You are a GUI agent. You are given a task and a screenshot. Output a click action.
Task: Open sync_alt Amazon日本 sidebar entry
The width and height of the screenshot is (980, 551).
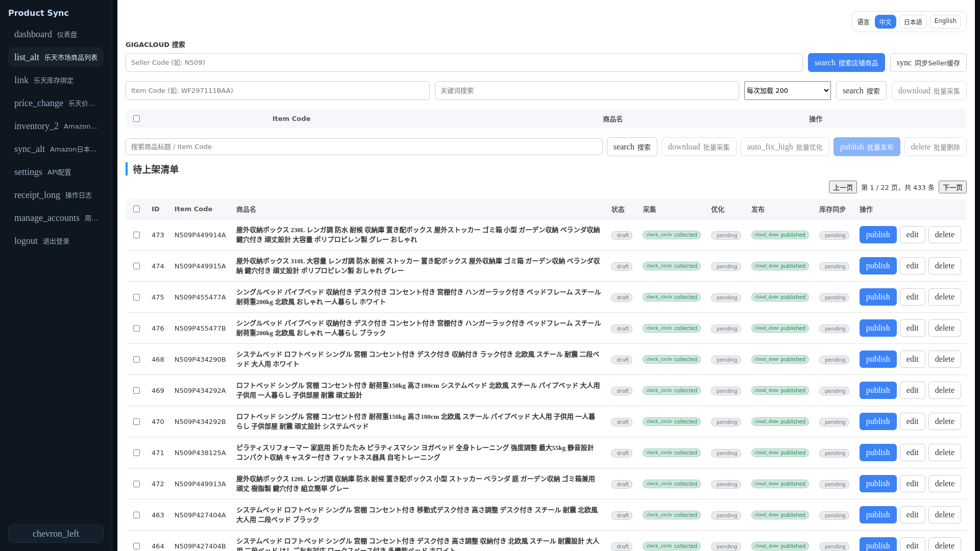(x=56, y=149)
